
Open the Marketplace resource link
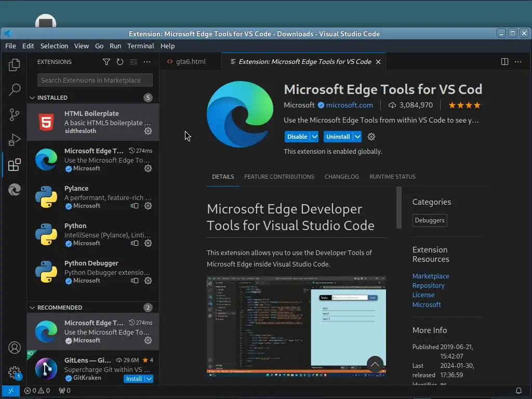point(431,276)
